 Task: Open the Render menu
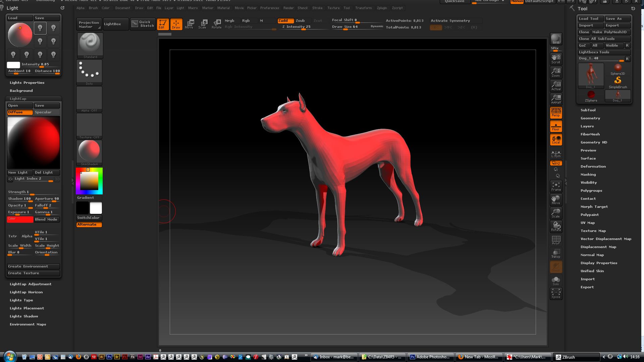click(288, 8)
